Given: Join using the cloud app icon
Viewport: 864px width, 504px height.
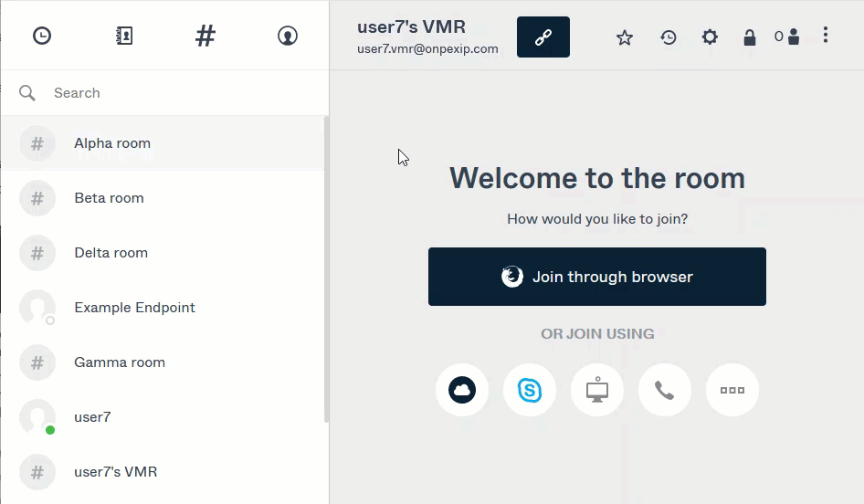Looking at the screenshot, I should pyautogui.click(x=462, y=390).
